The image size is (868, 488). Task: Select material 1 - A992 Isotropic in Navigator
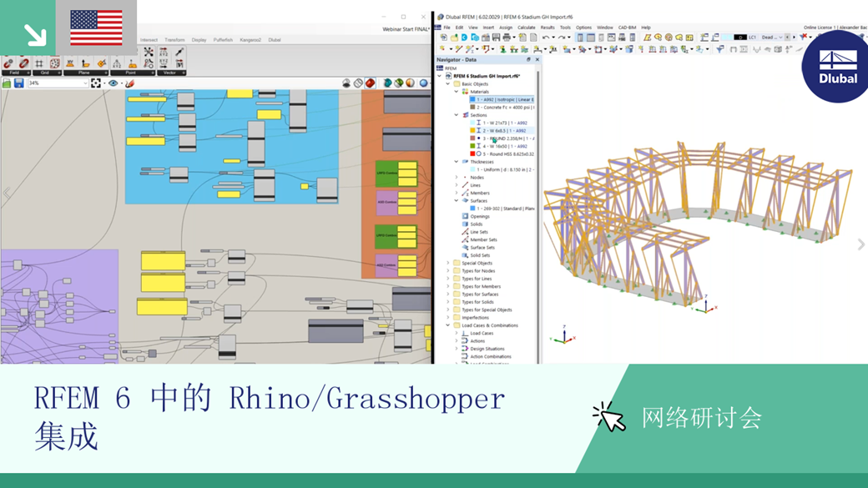click(502, 99)
